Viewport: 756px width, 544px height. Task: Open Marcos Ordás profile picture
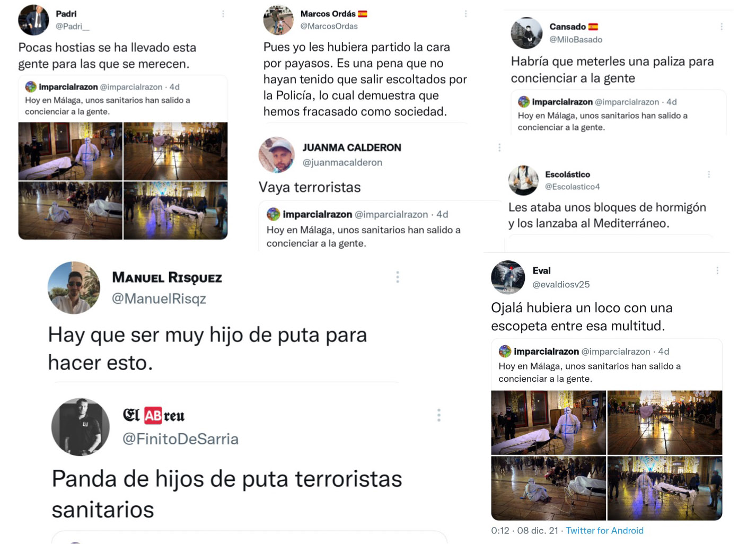pos(278,20)
